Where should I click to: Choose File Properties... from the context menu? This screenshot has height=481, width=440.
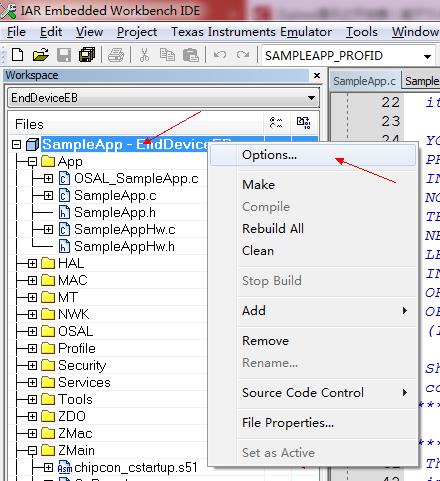click(313, 423)
